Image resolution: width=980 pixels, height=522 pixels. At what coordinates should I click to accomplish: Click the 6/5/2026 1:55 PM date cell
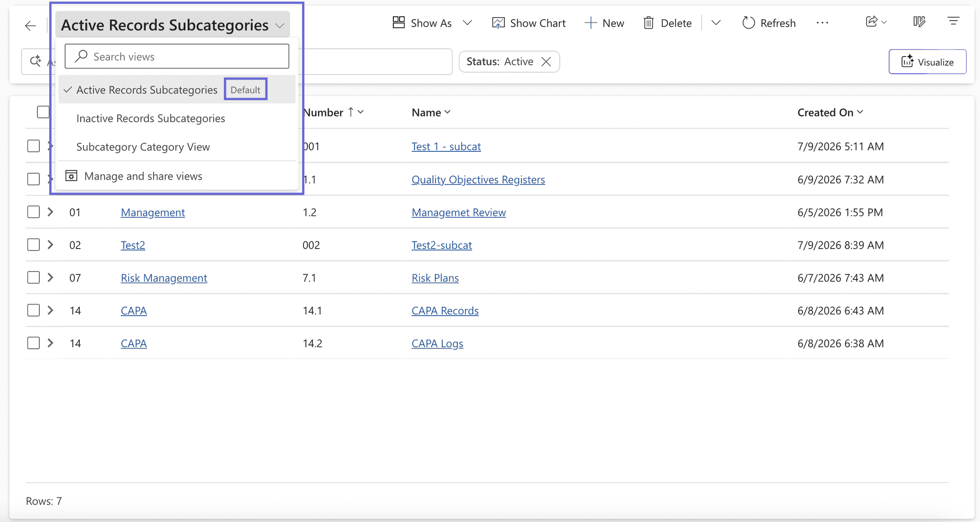[x=840, y=212]
